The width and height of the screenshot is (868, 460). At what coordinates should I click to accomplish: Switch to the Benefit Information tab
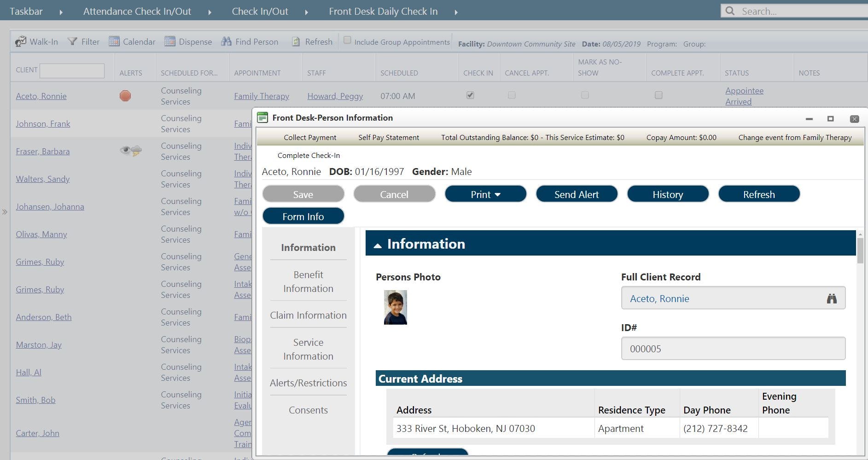pyautogui.click(x=308, y=281)
